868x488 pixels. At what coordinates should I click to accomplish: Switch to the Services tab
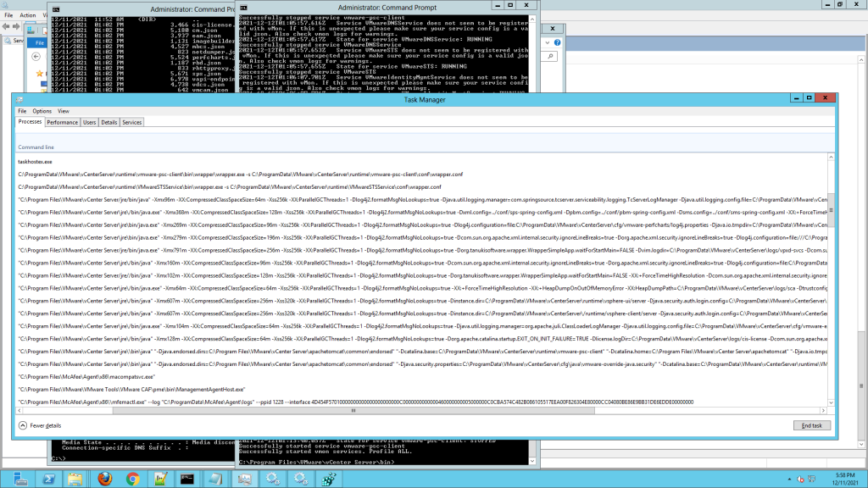pos(132,122)
